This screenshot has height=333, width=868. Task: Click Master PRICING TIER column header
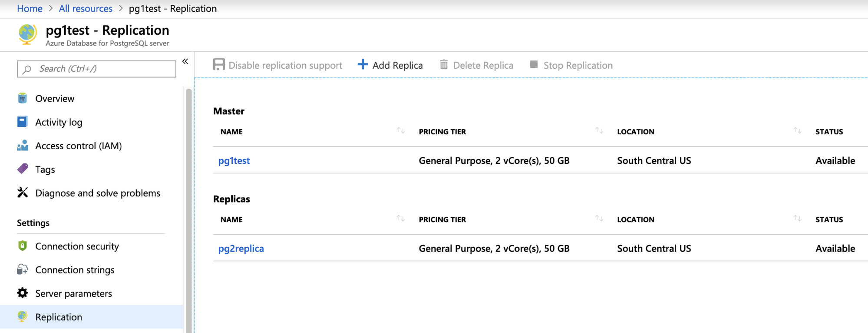coord(442,132)
